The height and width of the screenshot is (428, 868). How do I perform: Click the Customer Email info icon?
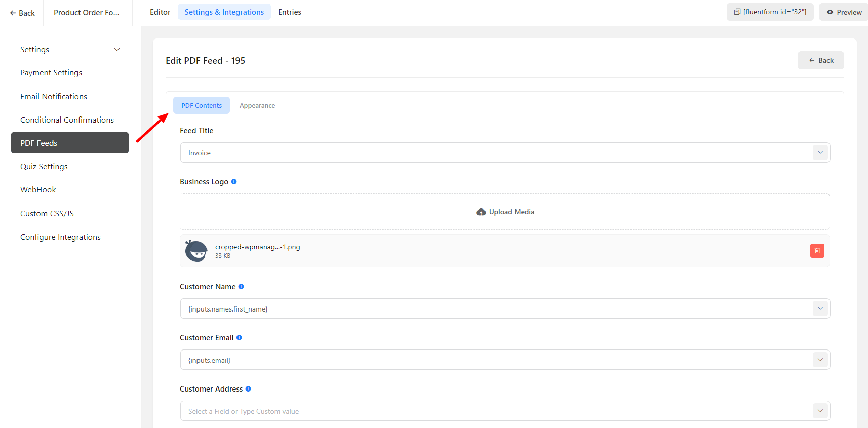[x=239, y=338]
